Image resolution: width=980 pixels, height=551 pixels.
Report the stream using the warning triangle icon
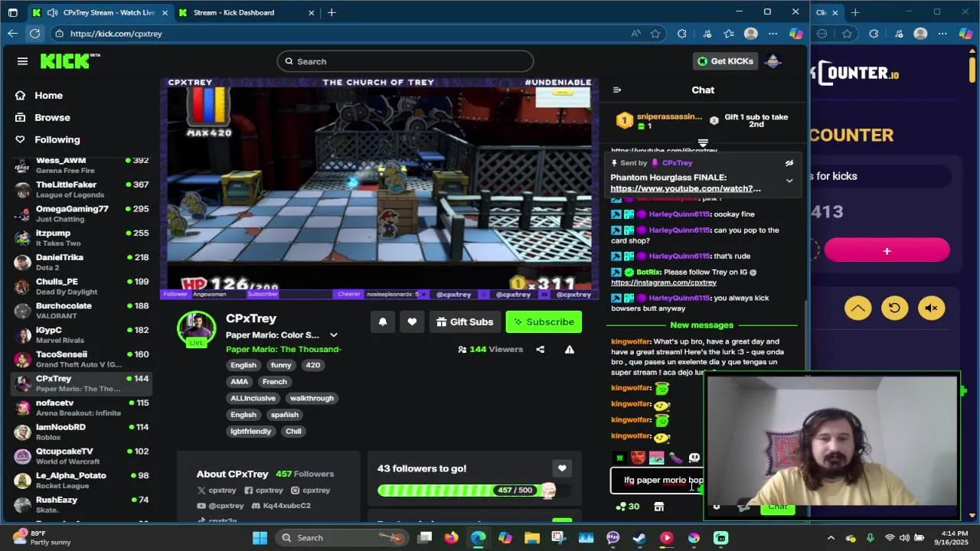[570, 350]
